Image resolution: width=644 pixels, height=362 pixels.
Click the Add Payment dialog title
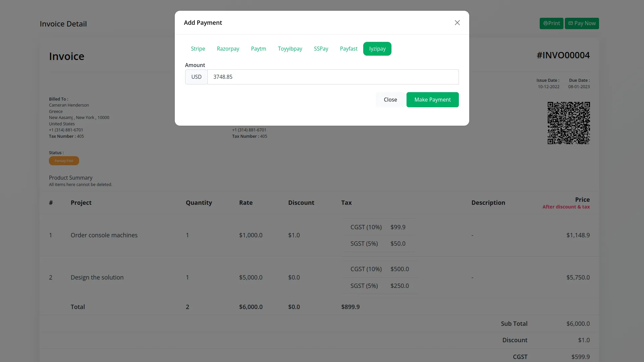tap(203, 22)
